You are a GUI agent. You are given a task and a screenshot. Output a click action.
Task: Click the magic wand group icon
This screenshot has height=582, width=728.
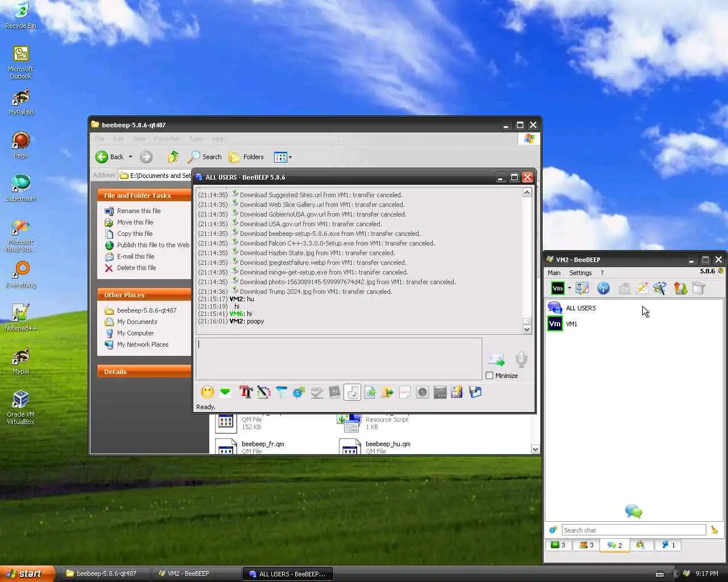click(x=660, y=288)
